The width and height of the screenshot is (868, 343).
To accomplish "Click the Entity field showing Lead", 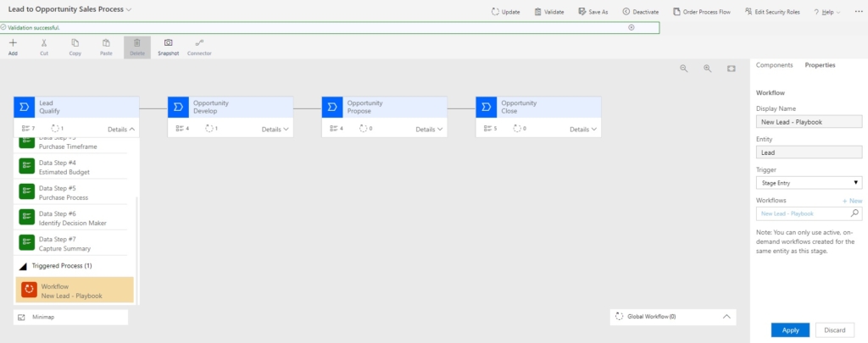I will (809, 152).
